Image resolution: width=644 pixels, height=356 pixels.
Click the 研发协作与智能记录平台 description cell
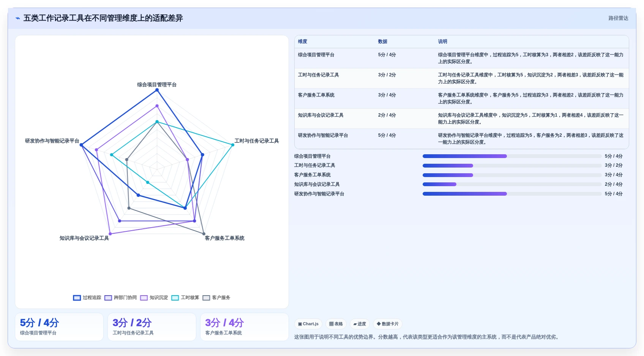tap(531, 139)
